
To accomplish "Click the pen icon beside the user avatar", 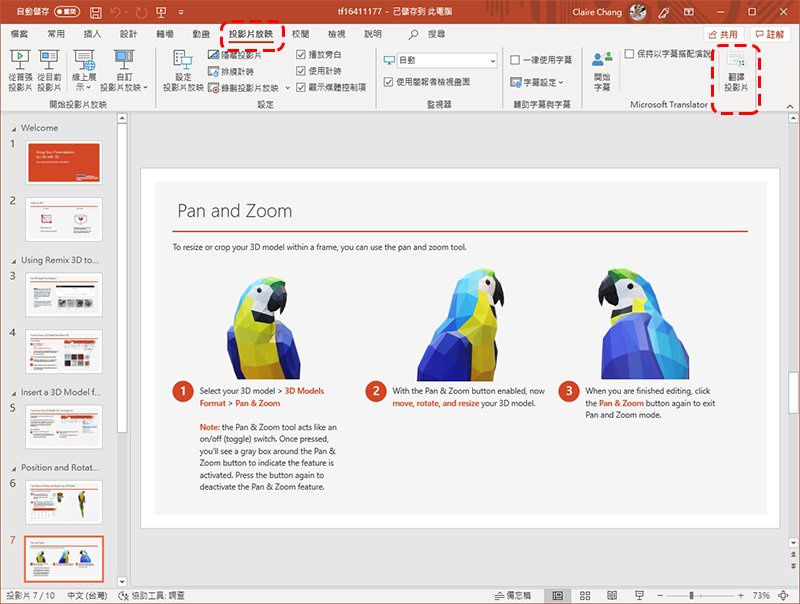I will (x=664, y=12).
